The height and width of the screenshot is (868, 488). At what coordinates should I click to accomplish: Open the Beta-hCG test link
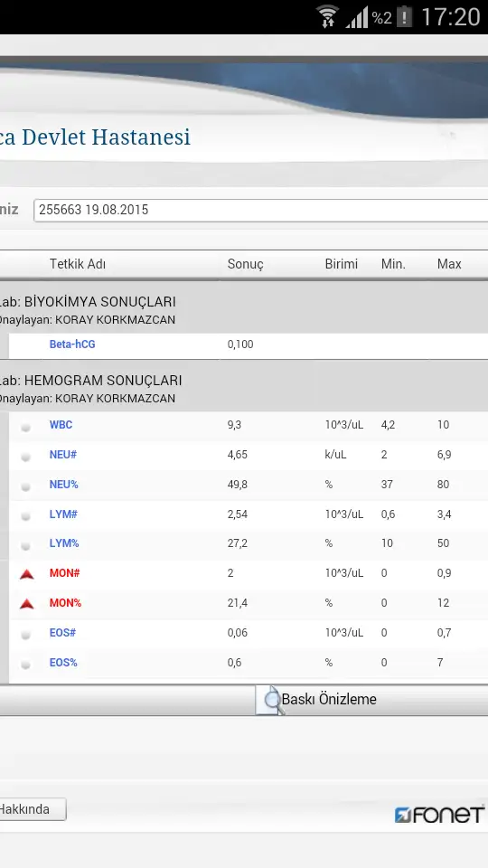(x=72, y=344)
